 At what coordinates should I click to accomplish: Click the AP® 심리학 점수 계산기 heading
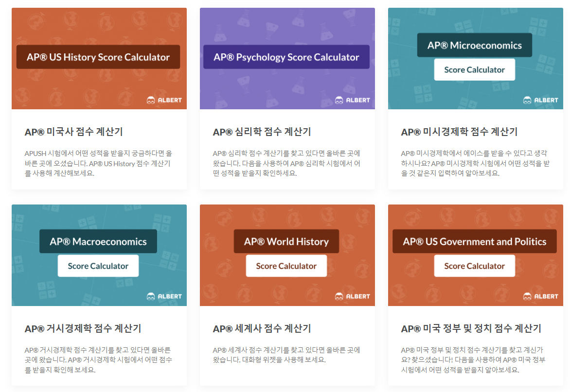(262, 132)
